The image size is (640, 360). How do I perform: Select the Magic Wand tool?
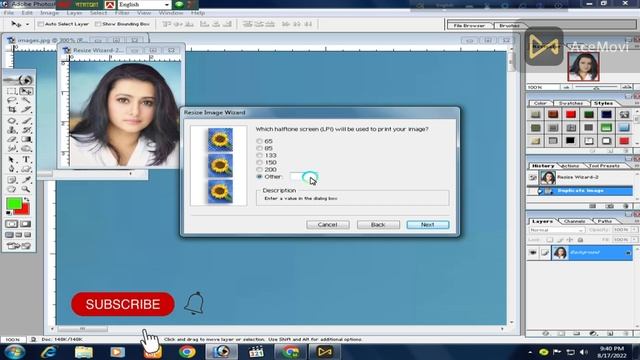tap(26, 100)
